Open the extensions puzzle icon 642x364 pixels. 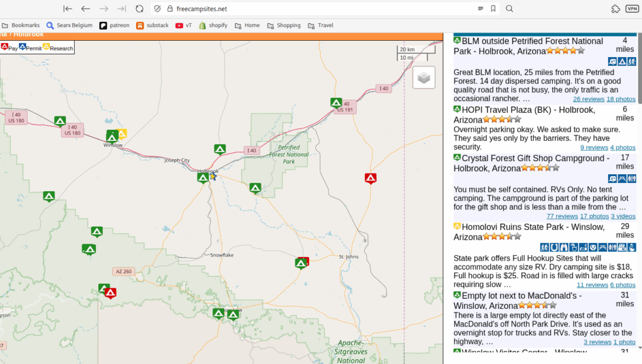pyautogui.click(x=616, y=9)
